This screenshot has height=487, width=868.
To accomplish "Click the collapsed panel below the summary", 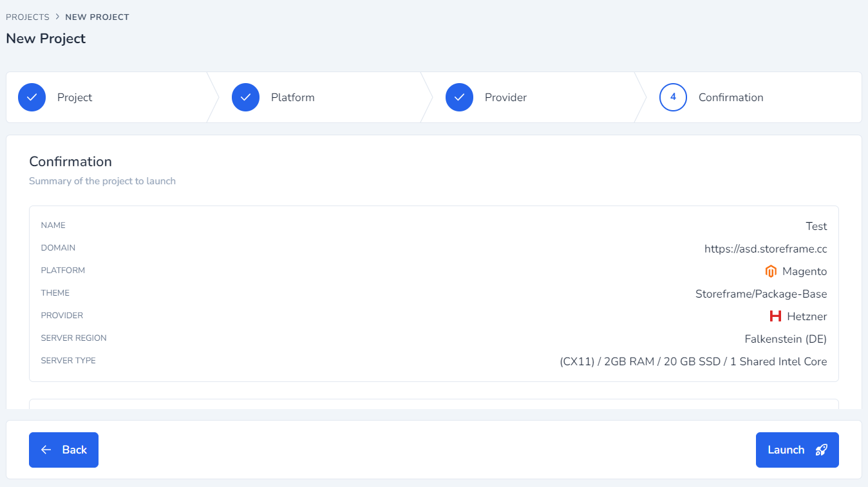I will coord(434,405).
